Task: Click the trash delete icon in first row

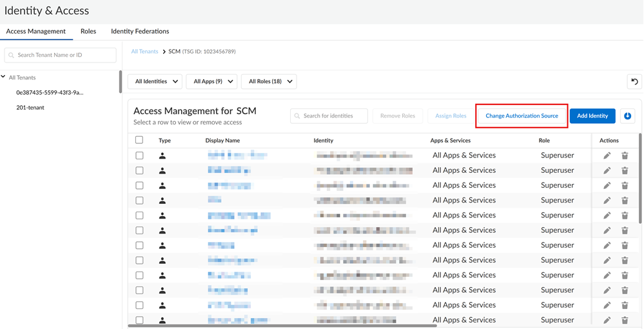Action: coord(625,155)
